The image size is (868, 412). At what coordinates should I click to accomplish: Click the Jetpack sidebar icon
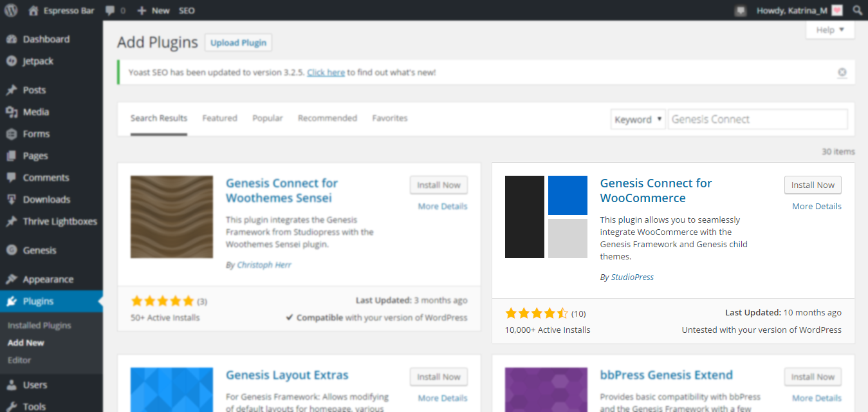click(11, 61)
